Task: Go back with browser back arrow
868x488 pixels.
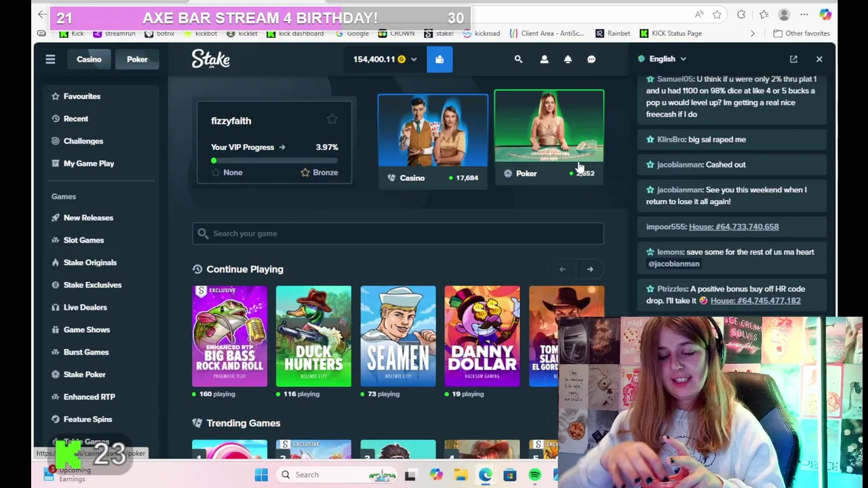Action: coord(42,14)
